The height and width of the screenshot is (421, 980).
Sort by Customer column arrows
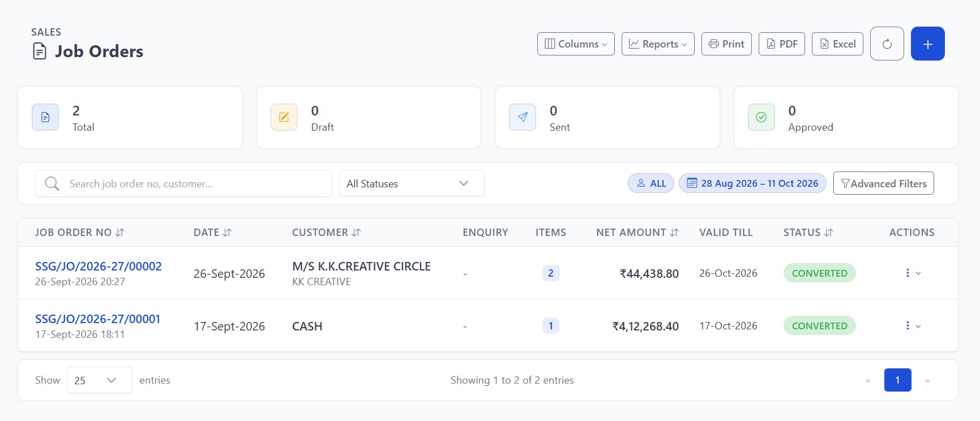click(x=356, y=233)
